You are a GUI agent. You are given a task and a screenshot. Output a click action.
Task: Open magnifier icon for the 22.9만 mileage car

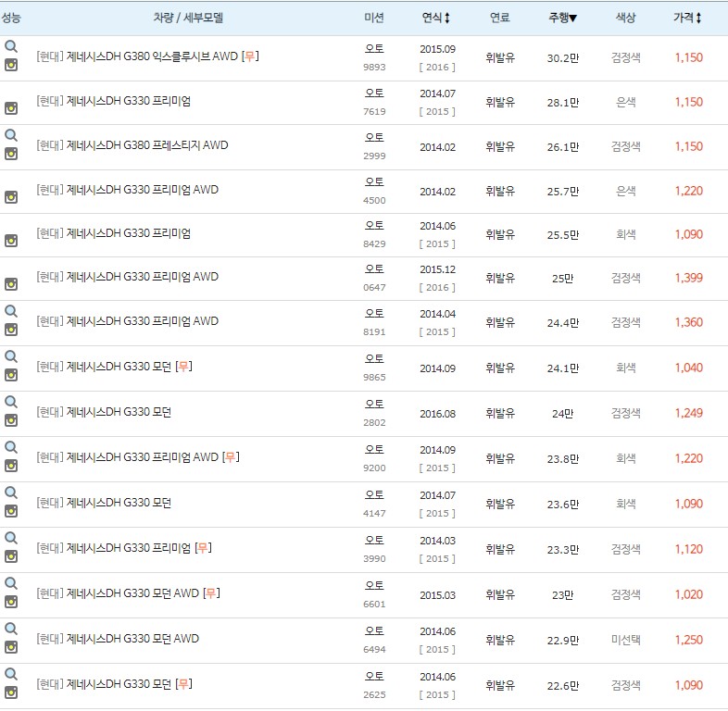[11, 629]
